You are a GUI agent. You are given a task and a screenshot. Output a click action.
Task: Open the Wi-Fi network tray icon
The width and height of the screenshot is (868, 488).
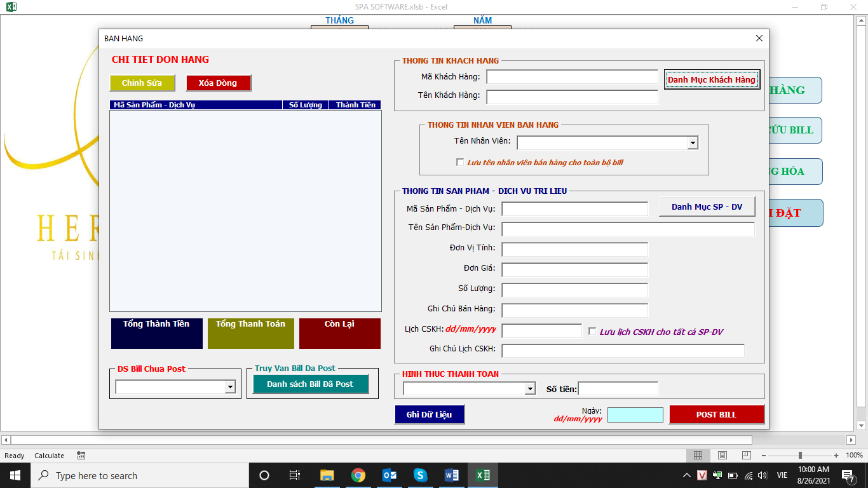(748, 475)
